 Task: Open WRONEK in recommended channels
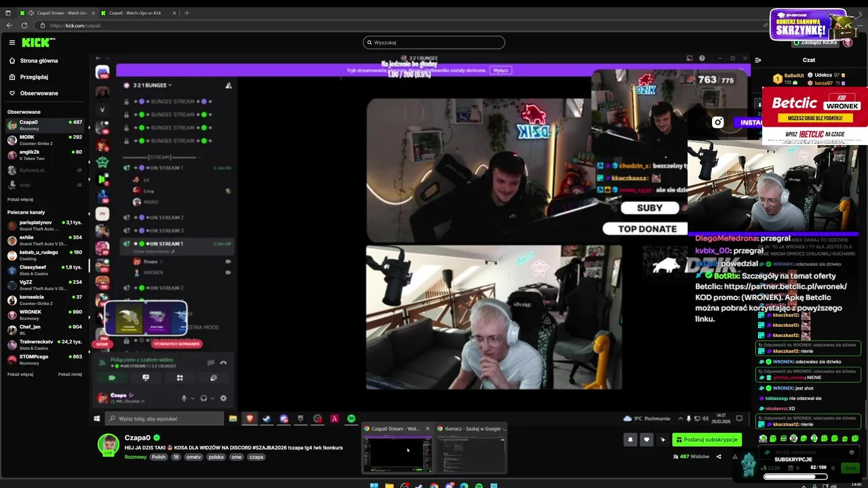44,314
